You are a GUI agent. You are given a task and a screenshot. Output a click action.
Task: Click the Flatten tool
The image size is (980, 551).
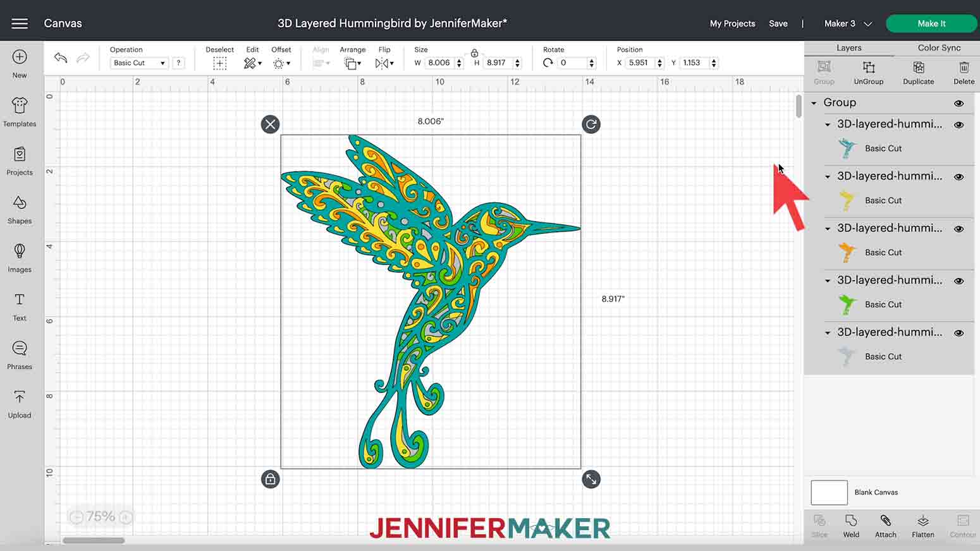(923, 526)
